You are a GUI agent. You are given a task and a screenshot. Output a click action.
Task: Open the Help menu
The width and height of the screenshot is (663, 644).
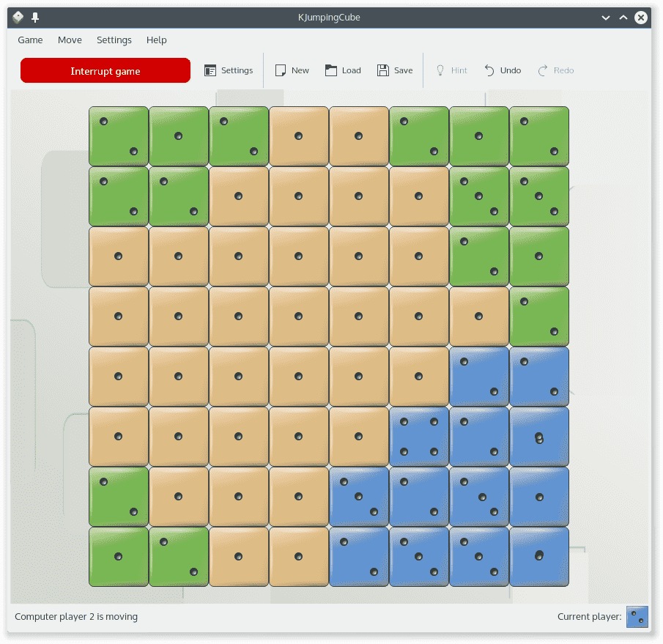click(157, 40)
